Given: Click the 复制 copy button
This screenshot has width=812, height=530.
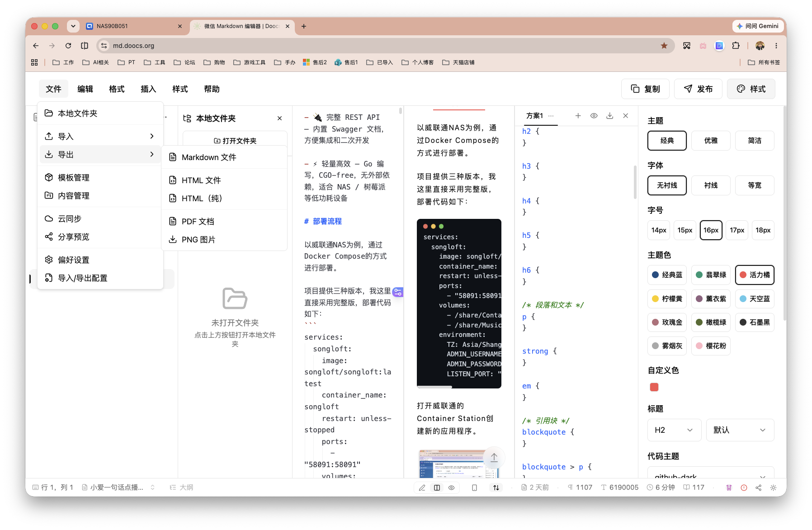Looking at the screenshot, I should (x=646, y=89).
